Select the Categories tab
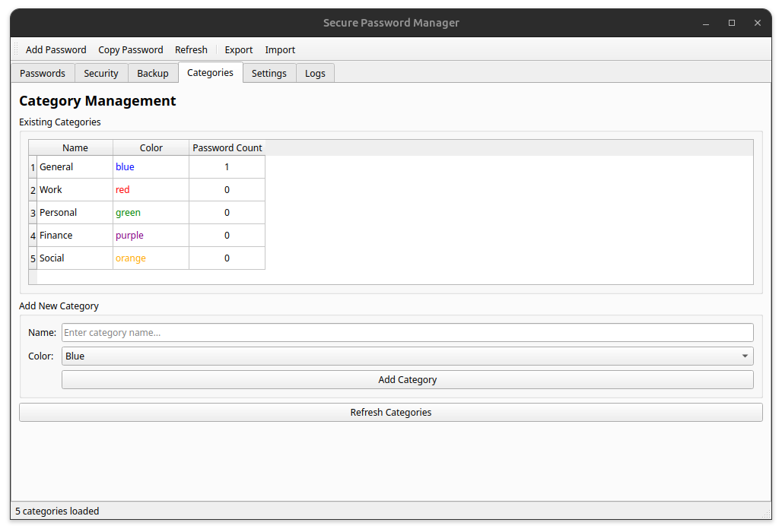The height and width of the screenshot is (532, 782). pos(210,73)
